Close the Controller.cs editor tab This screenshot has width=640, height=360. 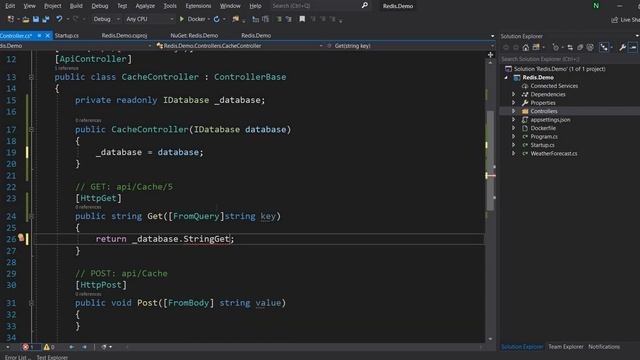[x=47, y=36]
